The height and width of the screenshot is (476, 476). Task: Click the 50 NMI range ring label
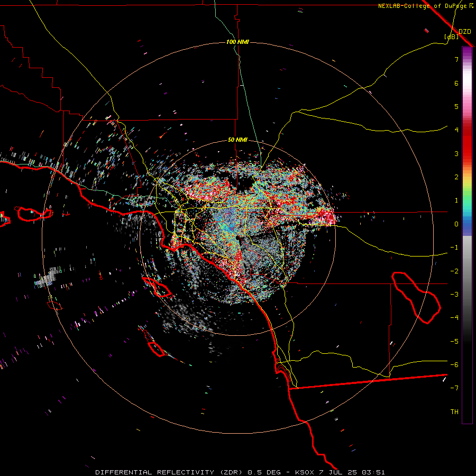click(237, 140)
